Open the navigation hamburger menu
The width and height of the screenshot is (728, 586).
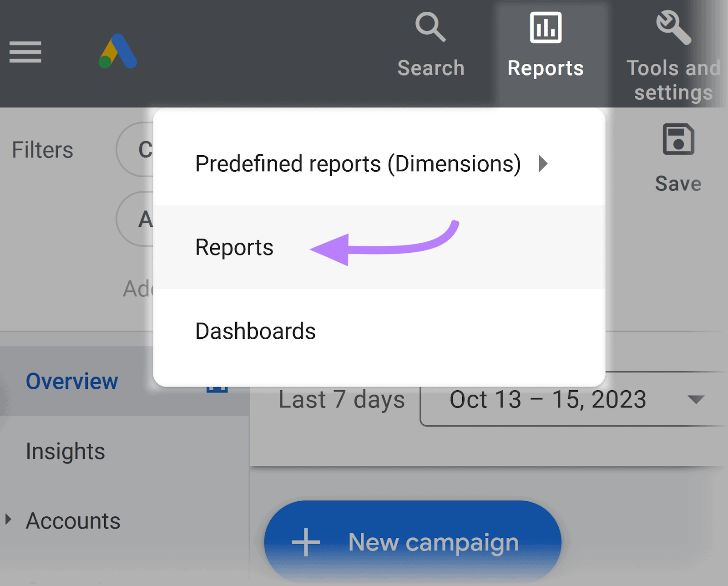tap(25, 51)
